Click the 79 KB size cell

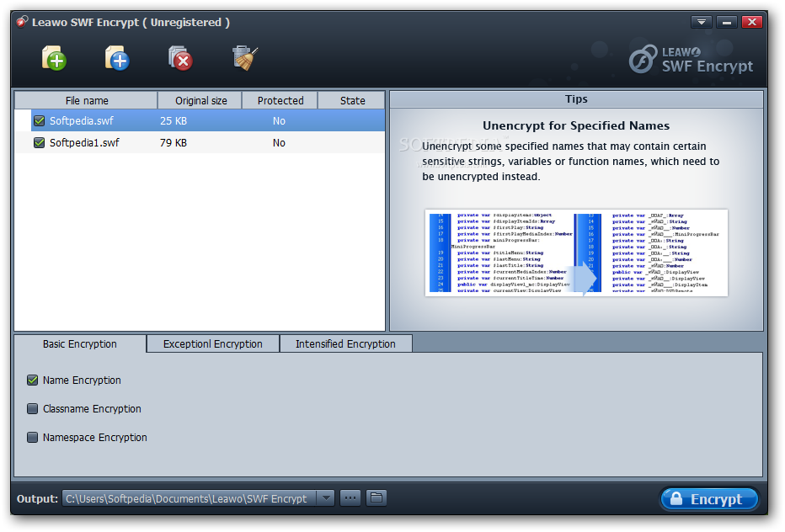[x=174, y=142]
